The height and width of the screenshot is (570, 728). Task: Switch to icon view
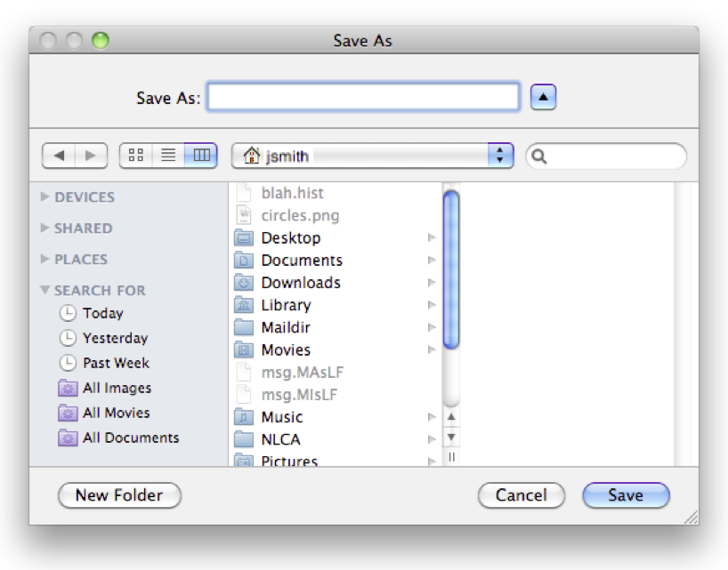[x=135, y=155]
